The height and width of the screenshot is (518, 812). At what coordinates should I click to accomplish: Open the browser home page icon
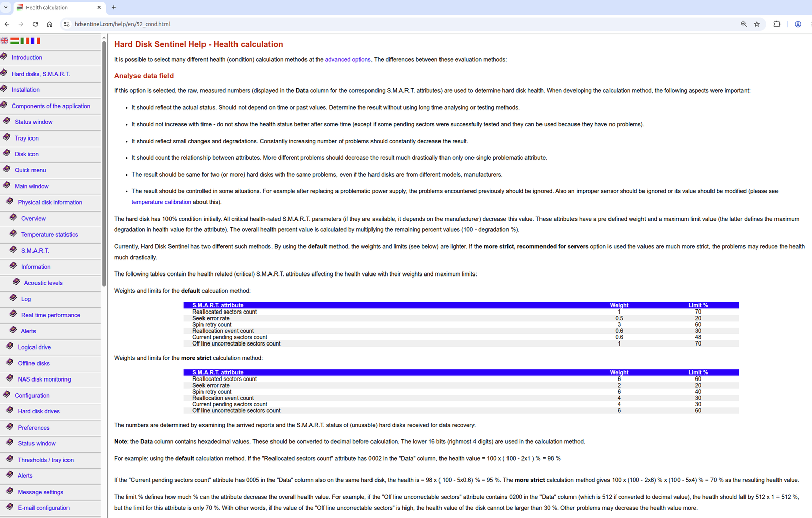49,24
